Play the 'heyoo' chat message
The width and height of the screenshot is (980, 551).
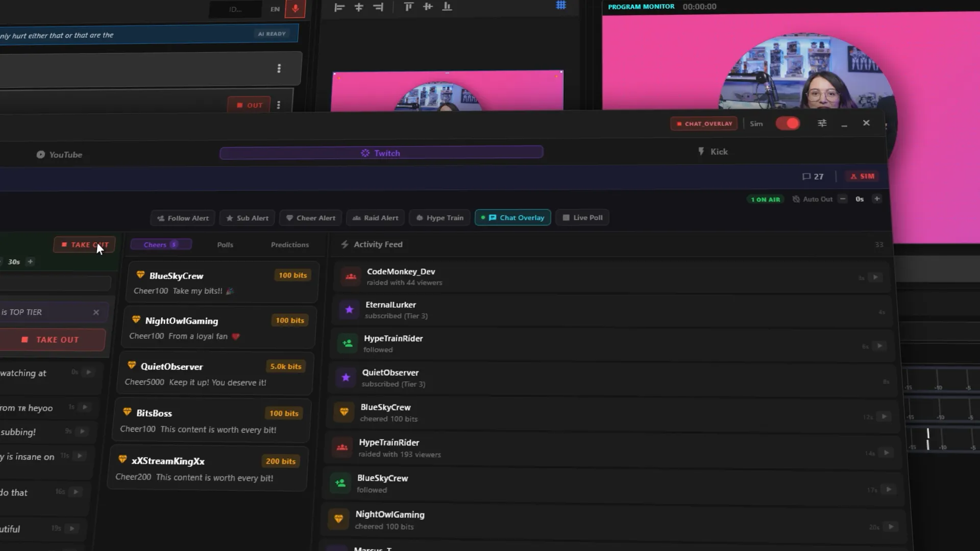coord(85,407)
